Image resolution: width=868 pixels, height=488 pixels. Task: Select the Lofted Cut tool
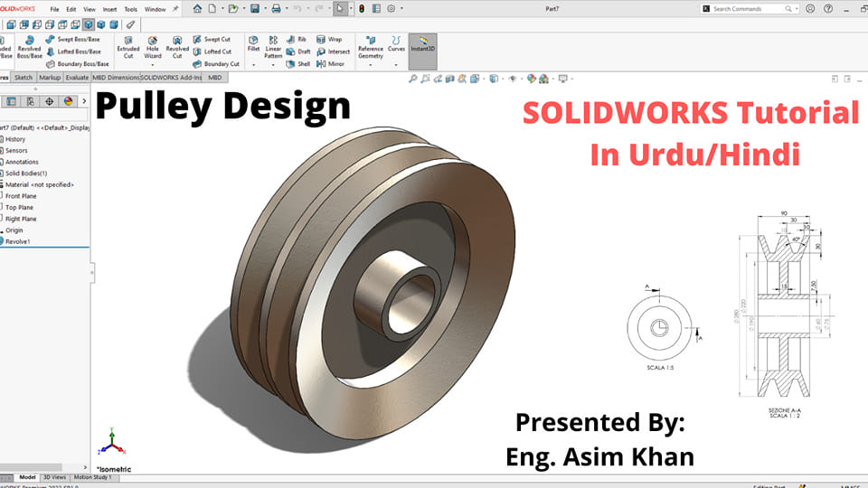212,52
